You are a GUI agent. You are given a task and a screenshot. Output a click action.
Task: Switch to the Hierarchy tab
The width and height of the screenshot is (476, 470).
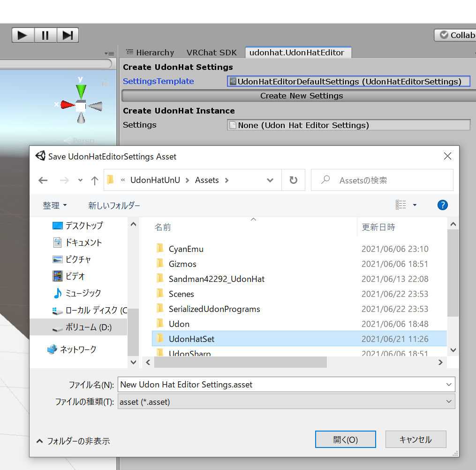click(150, 53)
